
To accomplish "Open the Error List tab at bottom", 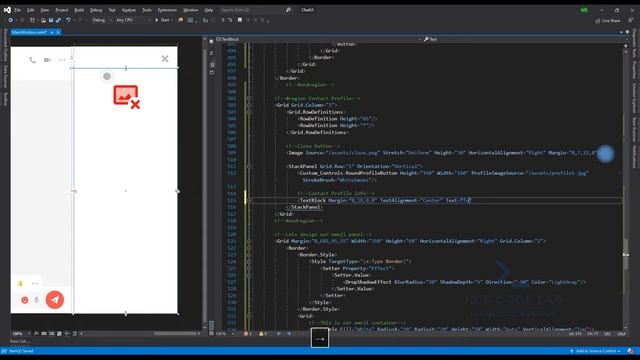I will pyautogui.click(x=19, y=341).
